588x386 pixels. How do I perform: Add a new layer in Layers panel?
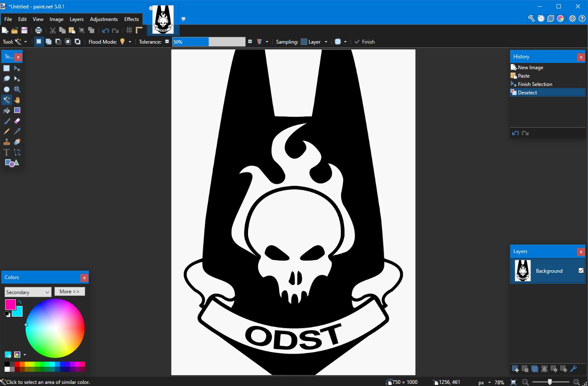[515, 369]
